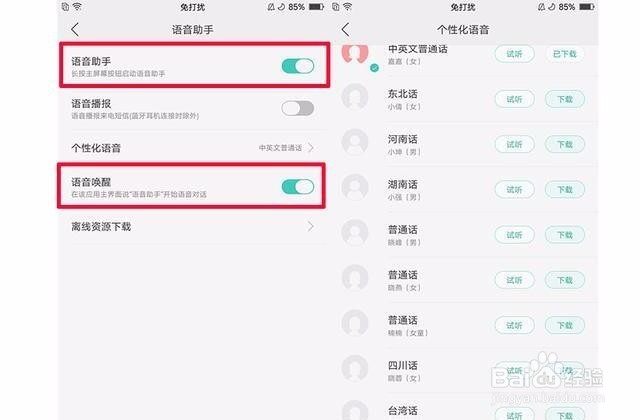Preview 东北话 with the 试听 button
Image resolution: width=640 pixels, height=420 pixels.
515,99
